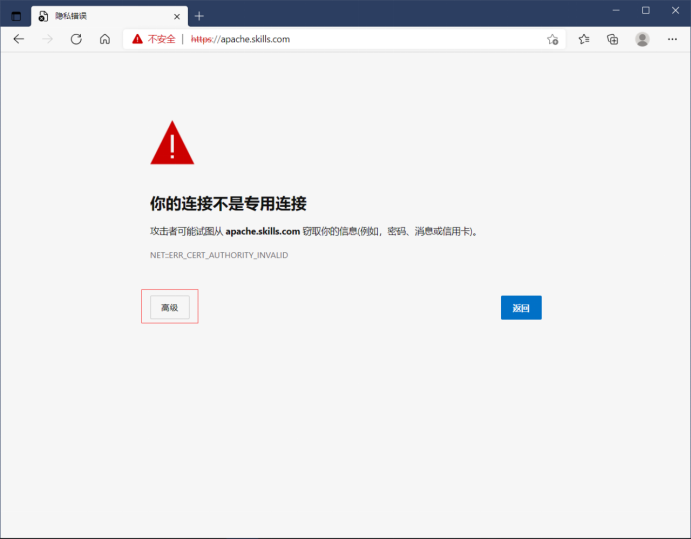Select the 隐私错误 tab
691x539 pixels.
pos(109,16)
